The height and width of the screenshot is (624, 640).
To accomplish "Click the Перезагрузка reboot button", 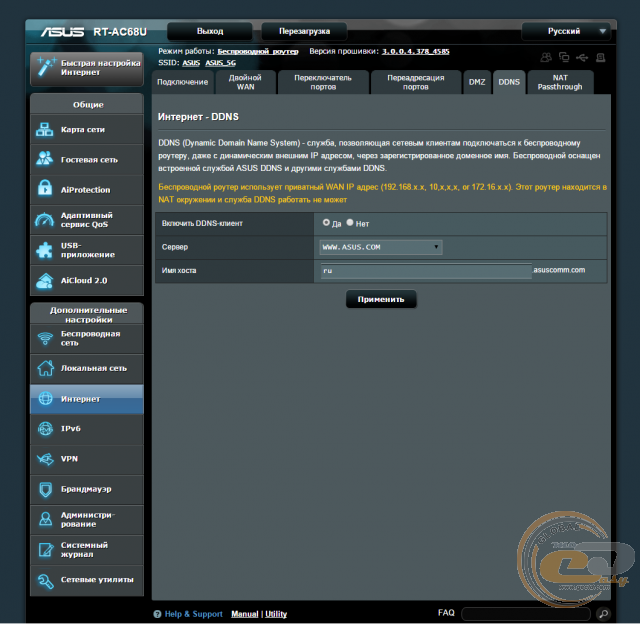I will click(304, 31).
